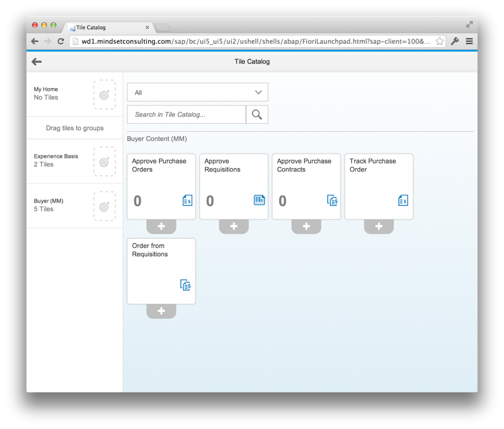Open a new browser tab
This screenshot has width=504, height=429.
[163, 28]
